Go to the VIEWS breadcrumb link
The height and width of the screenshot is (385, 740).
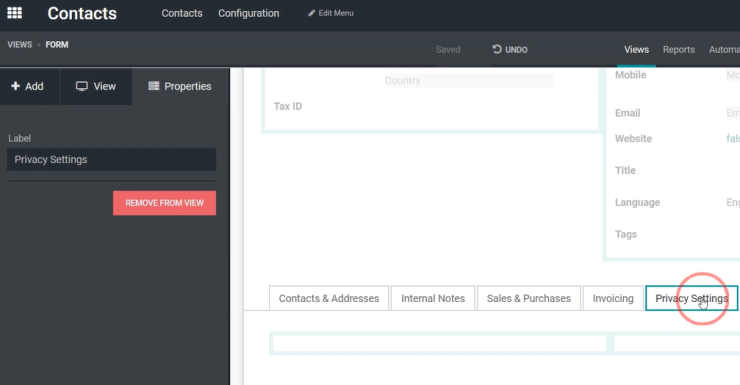[x=20, y=44]
